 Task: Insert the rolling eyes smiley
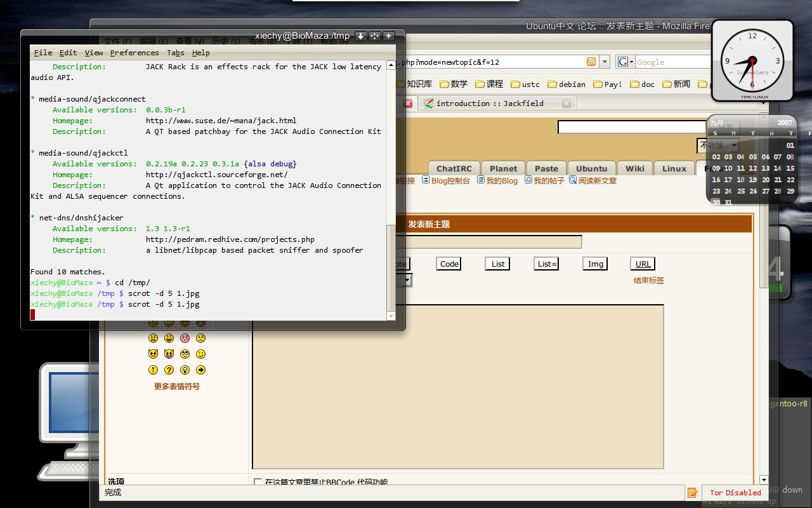point(185,354)
